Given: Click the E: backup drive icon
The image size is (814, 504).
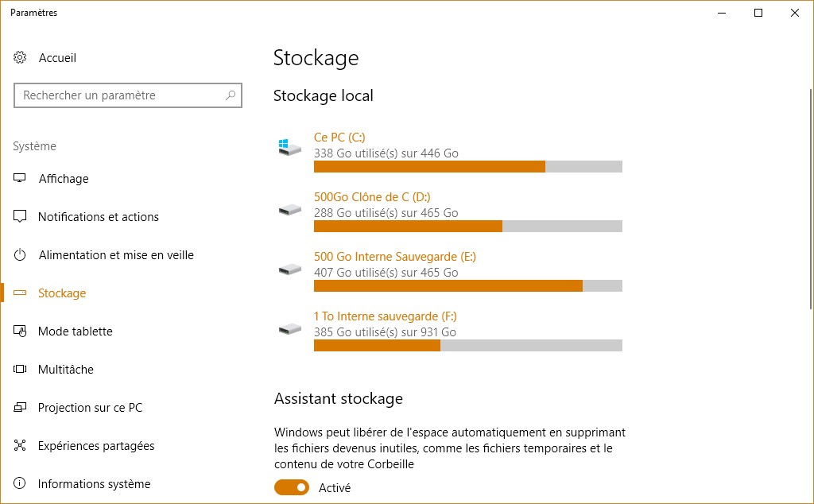Looking at the screenshot, I should pos(289,269).
